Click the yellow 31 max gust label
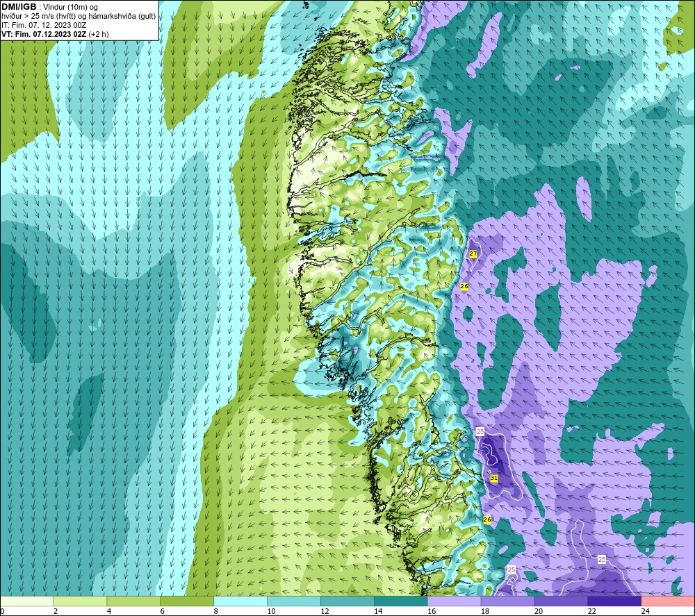The image size is (695, 616). pos(493,478)
